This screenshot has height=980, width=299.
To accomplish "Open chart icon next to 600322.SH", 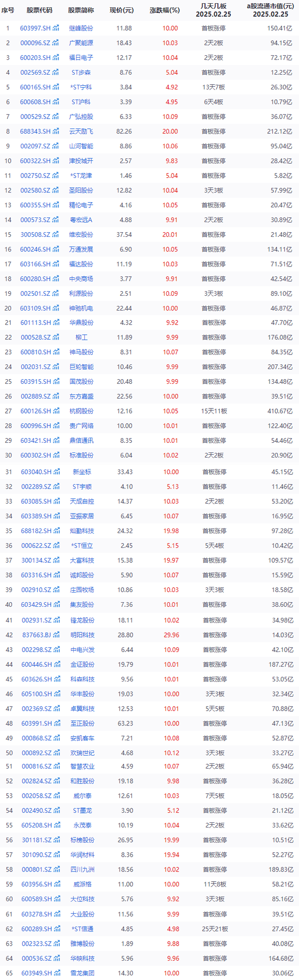I will click(x=56, y=161).
